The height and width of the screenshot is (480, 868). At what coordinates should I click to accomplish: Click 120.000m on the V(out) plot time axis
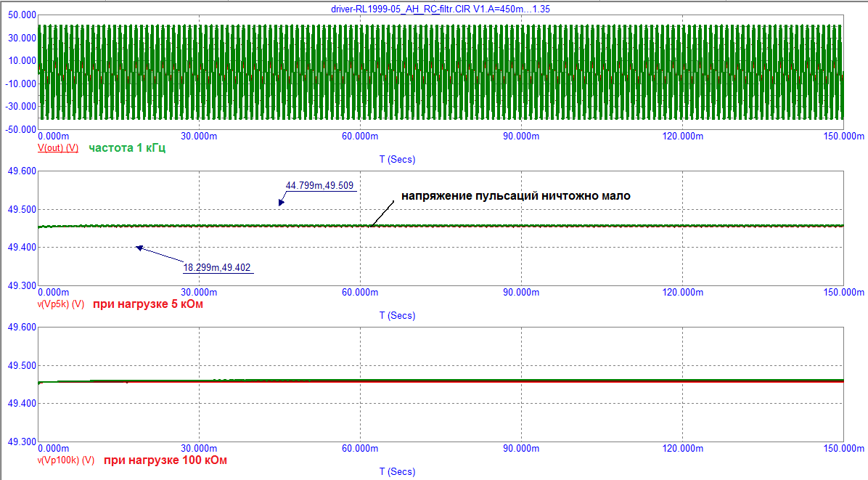[682, 137]
